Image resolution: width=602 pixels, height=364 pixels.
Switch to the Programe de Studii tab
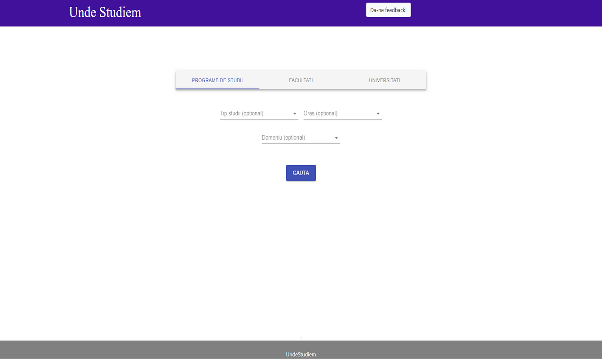(x=217, y=80)
